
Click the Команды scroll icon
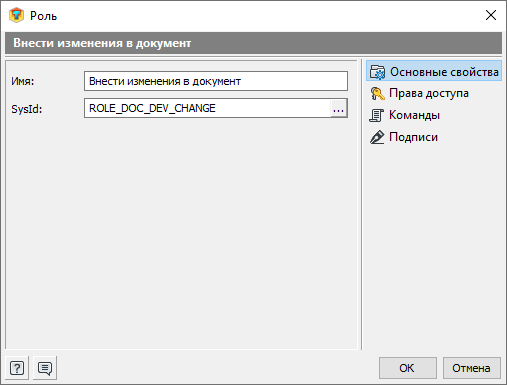click(377, 115)
